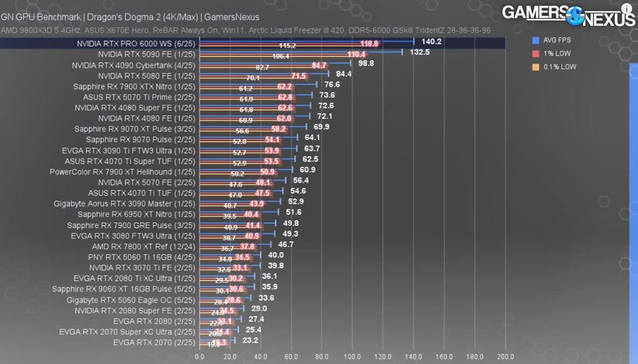
Task: Click the Sapphire RX 9070 Pulse (2/25) label
Action: 141,139
